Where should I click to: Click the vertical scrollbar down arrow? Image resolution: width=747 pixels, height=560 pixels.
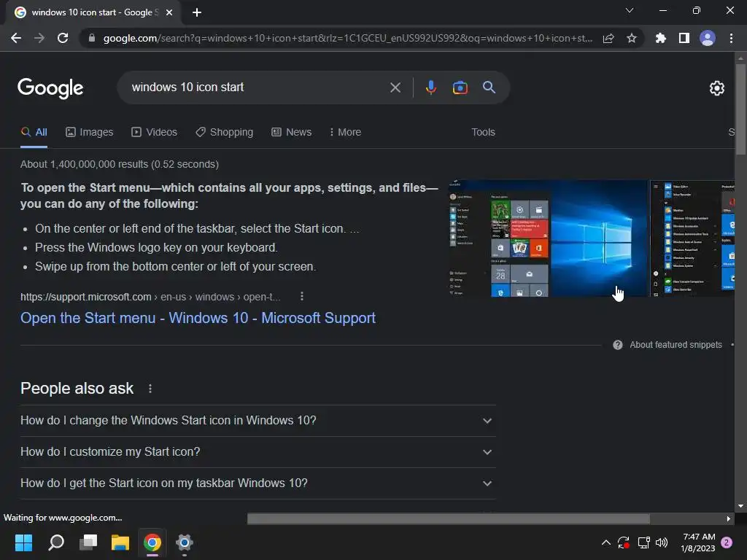pos(740,506)
